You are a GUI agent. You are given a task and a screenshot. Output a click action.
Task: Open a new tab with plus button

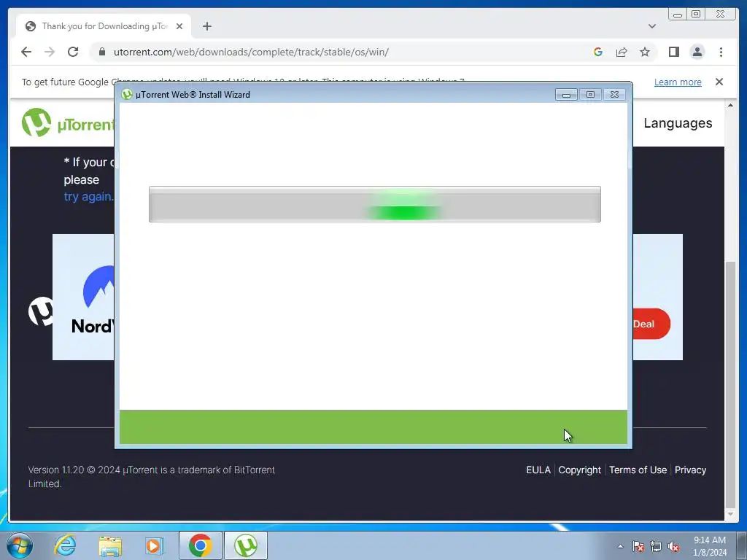point(206,26)
